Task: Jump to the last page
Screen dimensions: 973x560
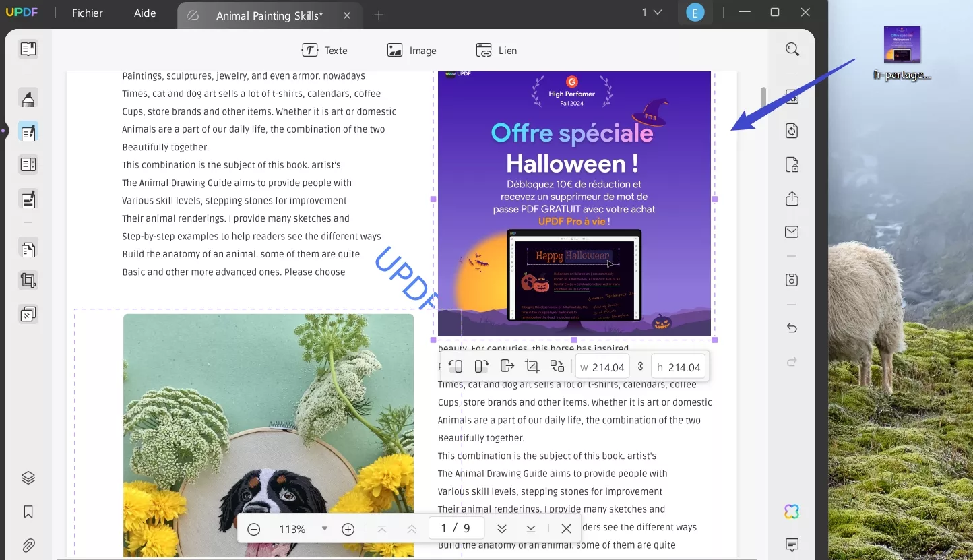Action: tap(531, 529)
